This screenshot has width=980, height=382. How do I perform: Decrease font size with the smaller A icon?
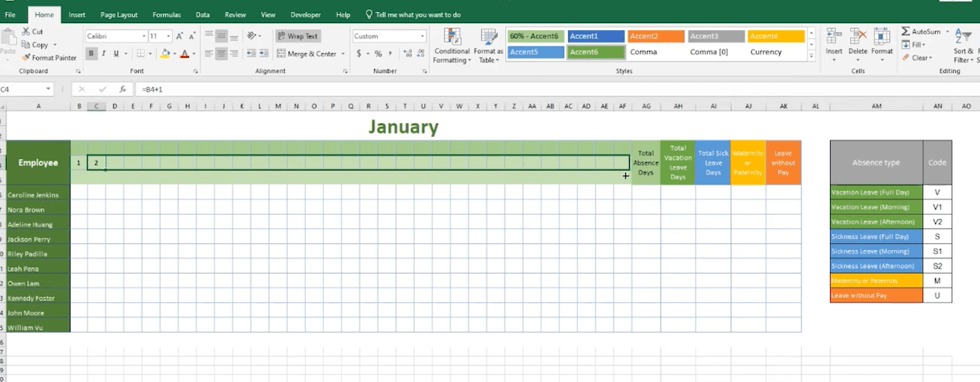[193, 36]
